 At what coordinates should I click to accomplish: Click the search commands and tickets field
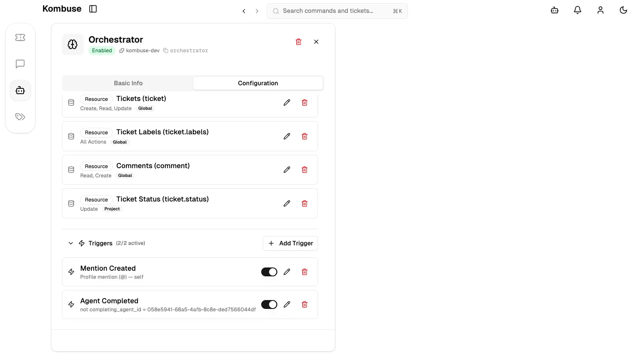[337, 11]
